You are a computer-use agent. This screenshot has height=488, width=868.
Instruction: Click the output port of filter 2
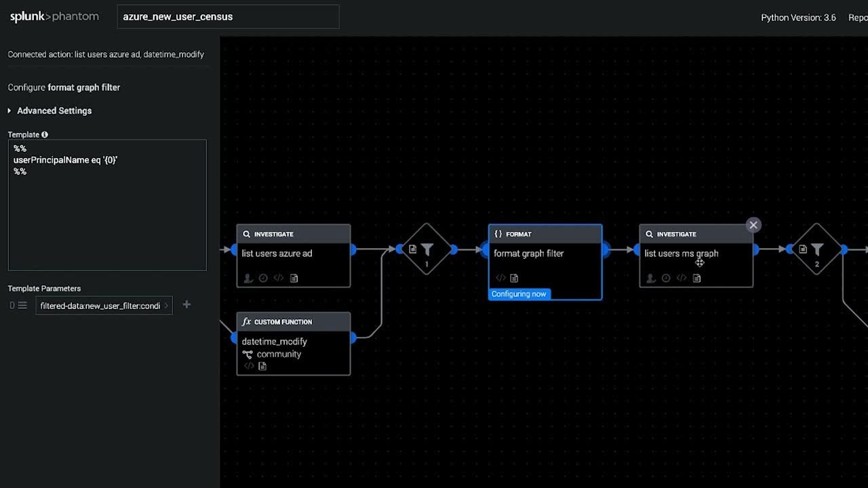click(x=844, y=249)
